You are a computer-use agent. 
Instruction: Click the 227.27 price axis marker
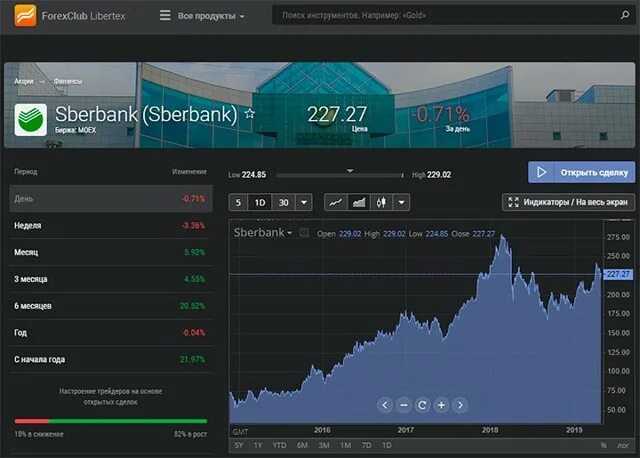pos(618,274)
